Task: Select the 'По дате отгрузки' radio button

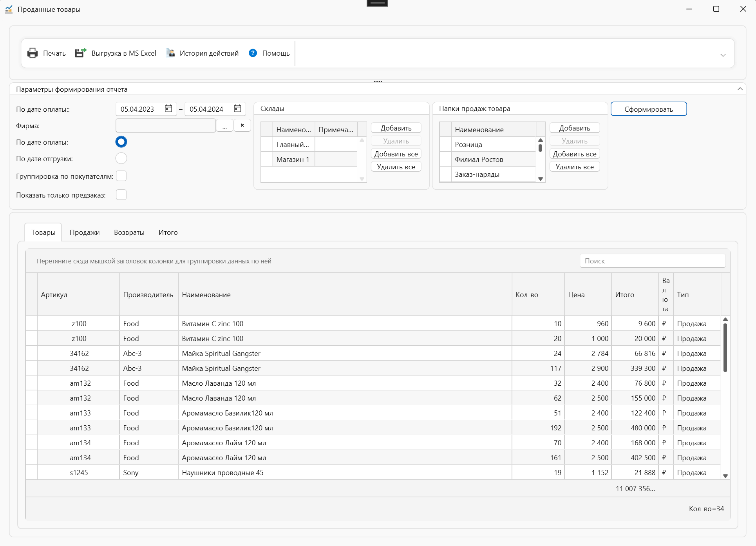Action: pyautogui.click(x=121, y=158)
